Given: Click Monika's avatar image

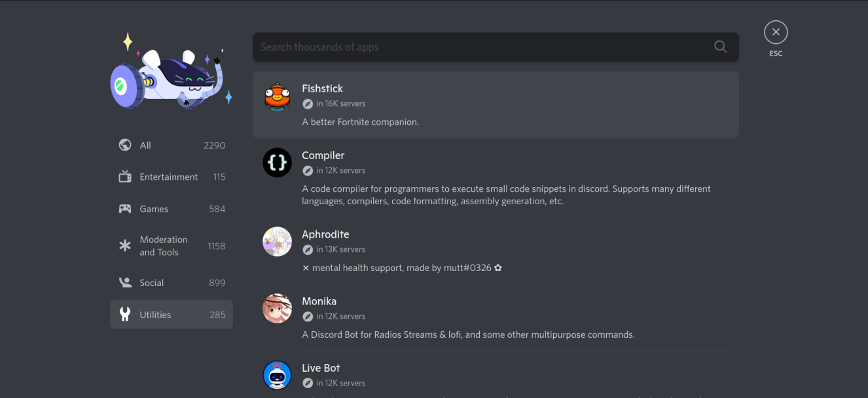Looking at the screenshot, I should click(277, 308).
